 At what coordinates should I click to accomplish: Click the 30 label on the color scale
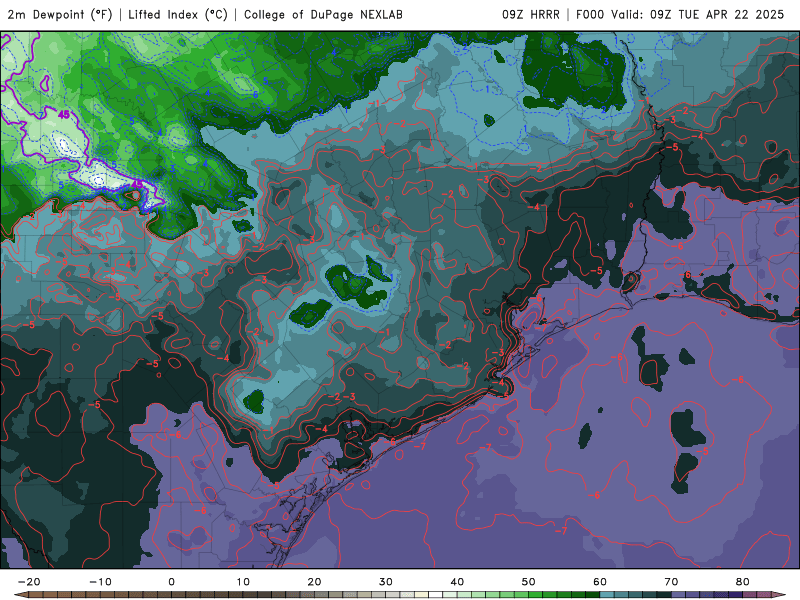pyautogui.click(x=386, y=582)
